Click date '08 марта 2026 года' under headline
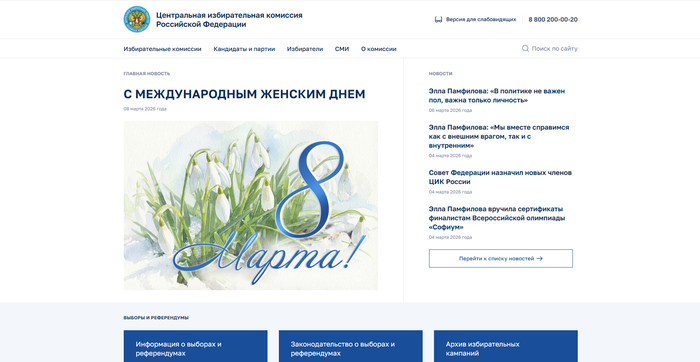 coord(145,109)
